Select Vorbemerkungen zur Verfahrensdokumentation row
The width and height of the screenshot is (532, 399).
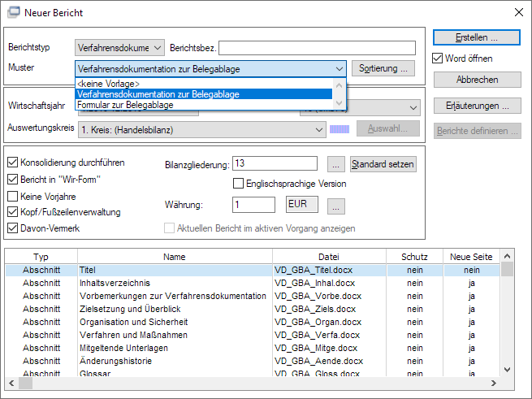click(253, 296)
